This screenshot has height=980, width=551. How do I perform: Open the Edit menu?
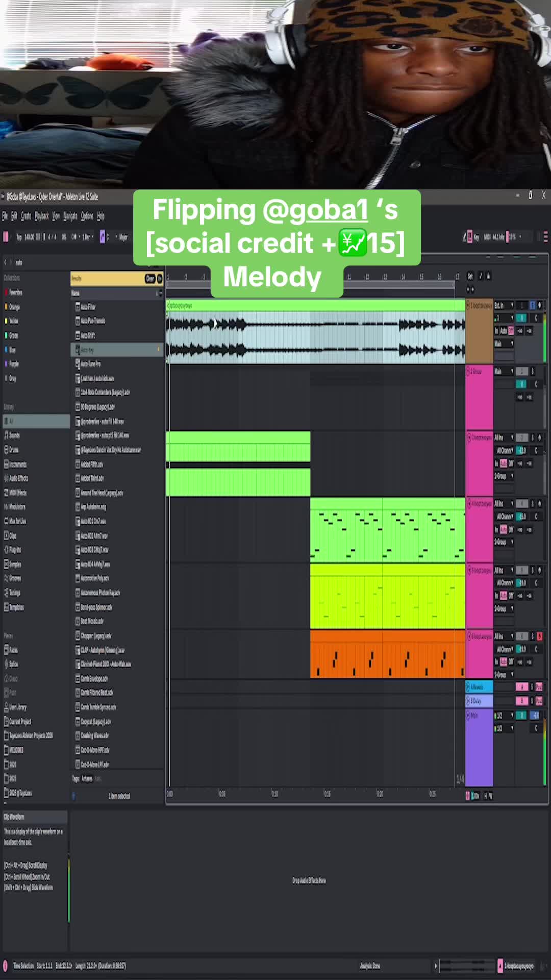[x=14, y=216]
